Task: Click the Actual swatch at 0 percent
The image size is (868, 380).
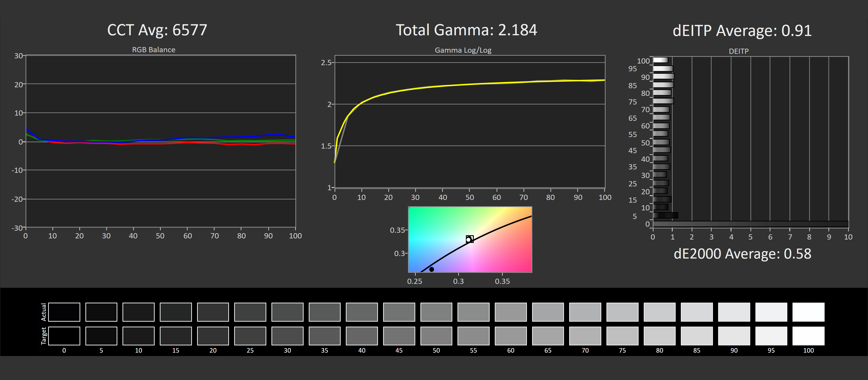Action: click(x=64, y=312)
